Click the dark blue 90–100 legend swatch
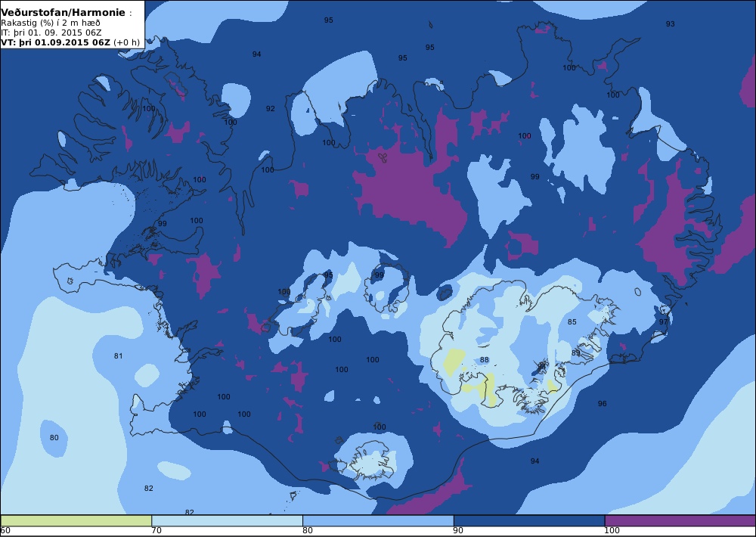The height and width of the screenshot is (537, 756). click(529, 520)
